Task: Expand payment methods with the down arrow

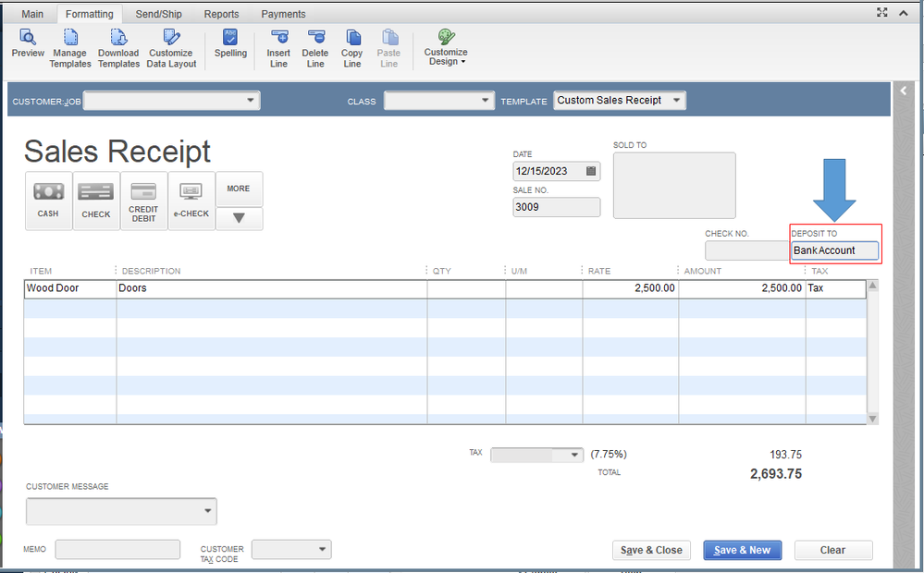Action: pyautogui.click(x=239, y=218)
